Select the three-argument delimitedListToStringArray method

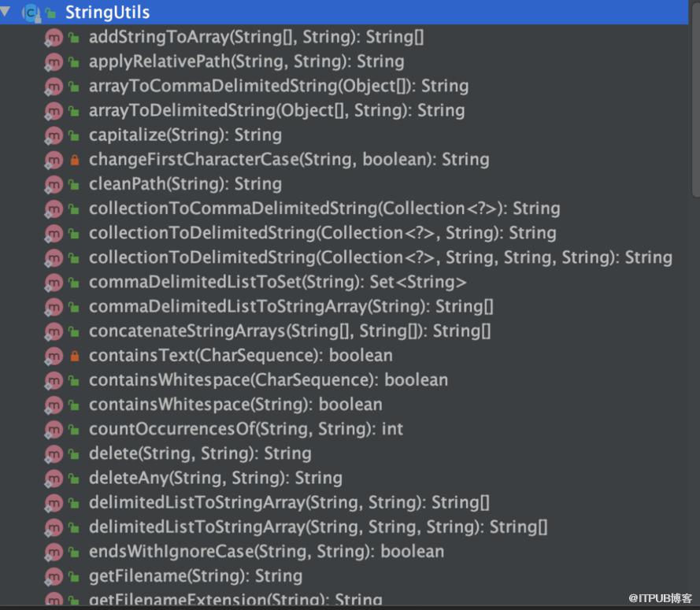[318, 527]
